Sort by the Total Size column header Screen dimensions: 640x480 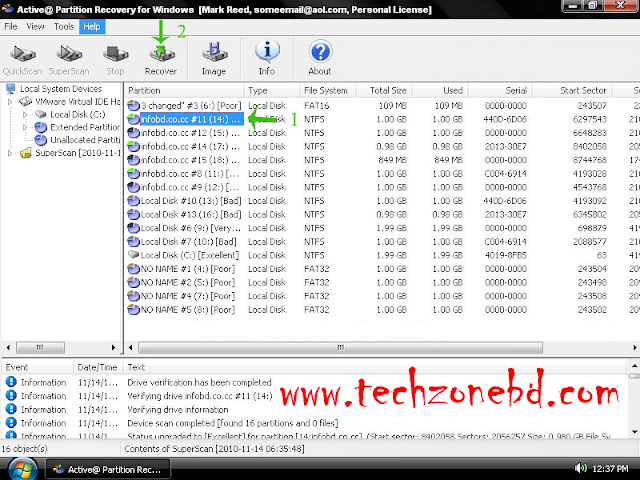pos(384,90)
